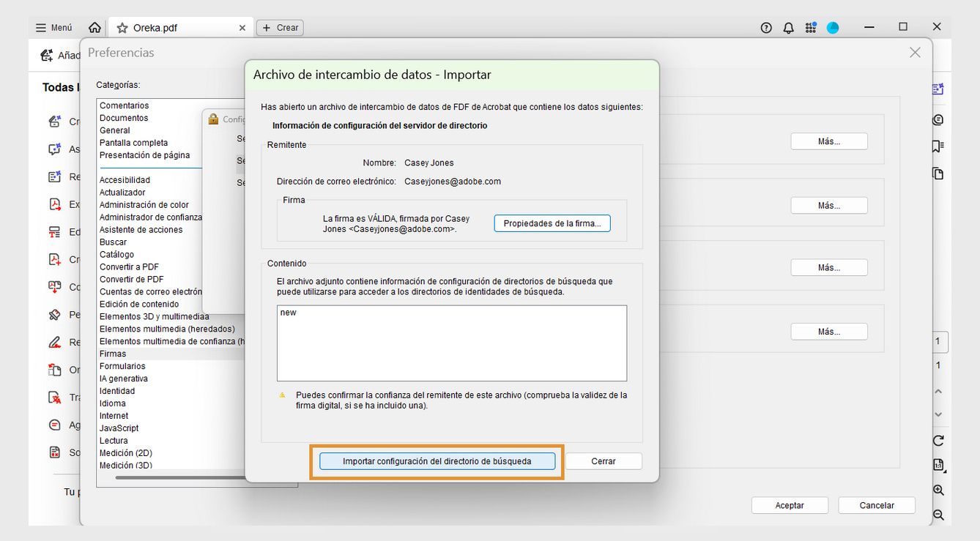Click inside the Contenido text box showing new
The image size is (980, 541).
[x=450, y=343]
